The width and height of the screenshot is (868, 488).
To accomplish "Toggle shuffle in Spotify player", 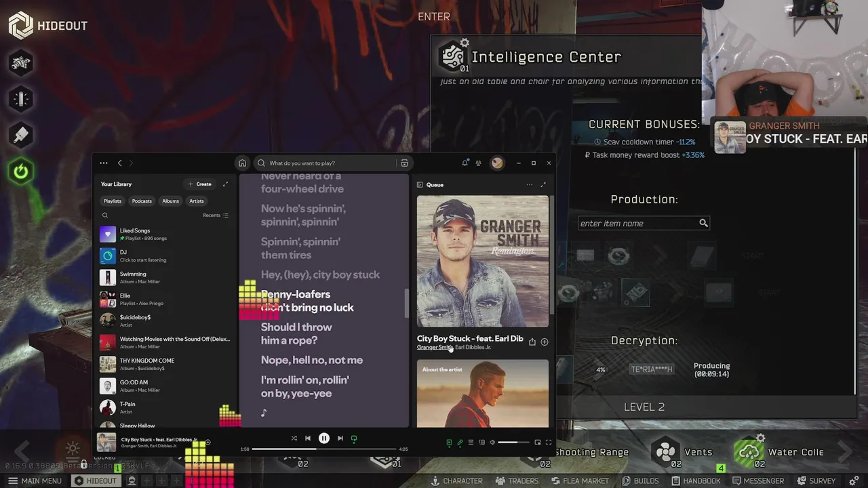I will click(294, 439).
